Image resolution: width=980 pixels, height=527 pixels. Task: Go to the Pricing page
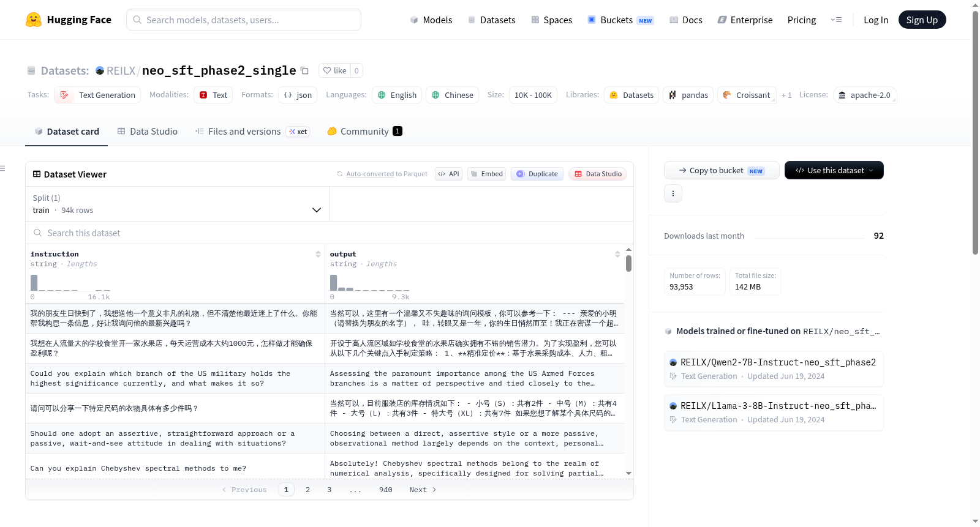[x=801, y=20]
